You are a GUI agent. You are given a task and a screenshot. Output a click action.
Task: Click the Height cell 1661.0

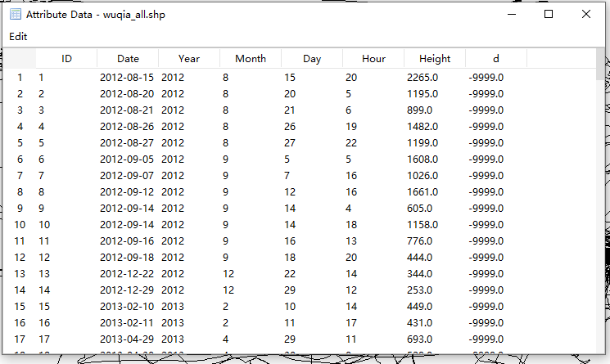[423, 191]
